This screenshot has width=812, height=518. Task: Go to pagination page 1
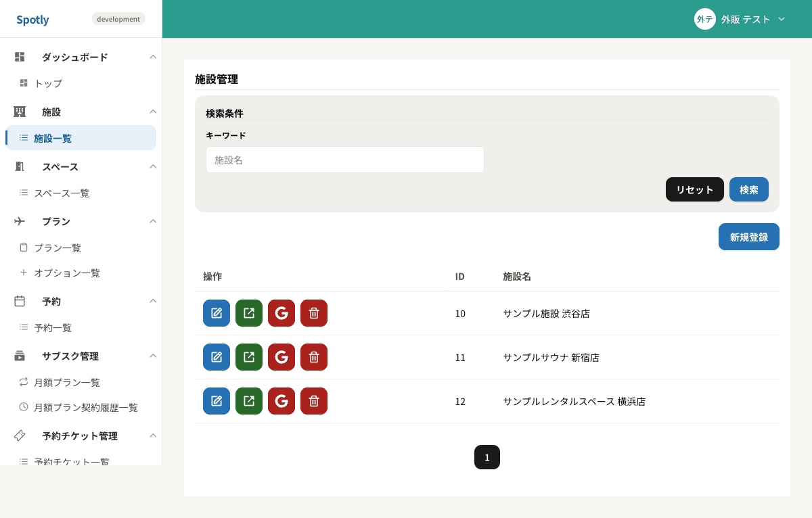[x=487, y=457]
